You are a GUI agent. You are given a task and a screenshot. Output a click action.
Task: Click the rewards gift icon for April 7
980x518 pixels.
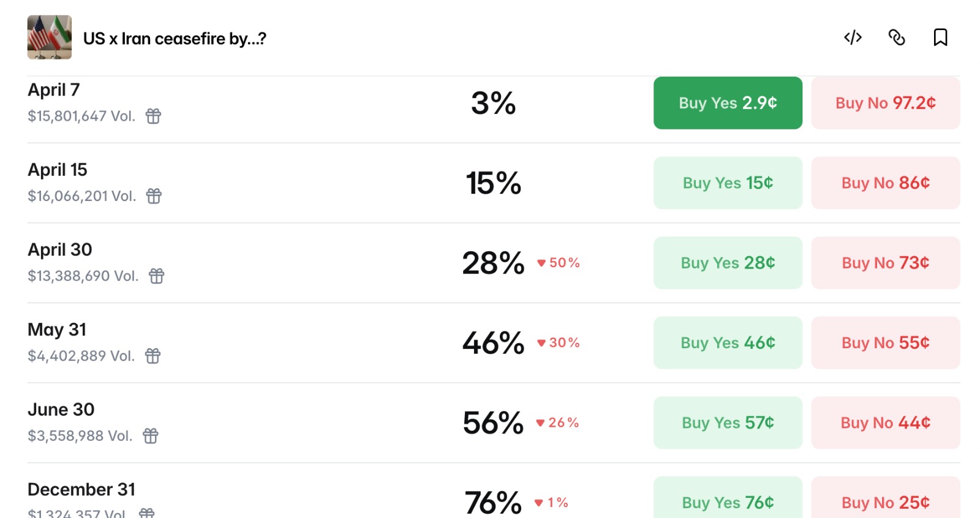pyautogui.click(x=153, y=116)
